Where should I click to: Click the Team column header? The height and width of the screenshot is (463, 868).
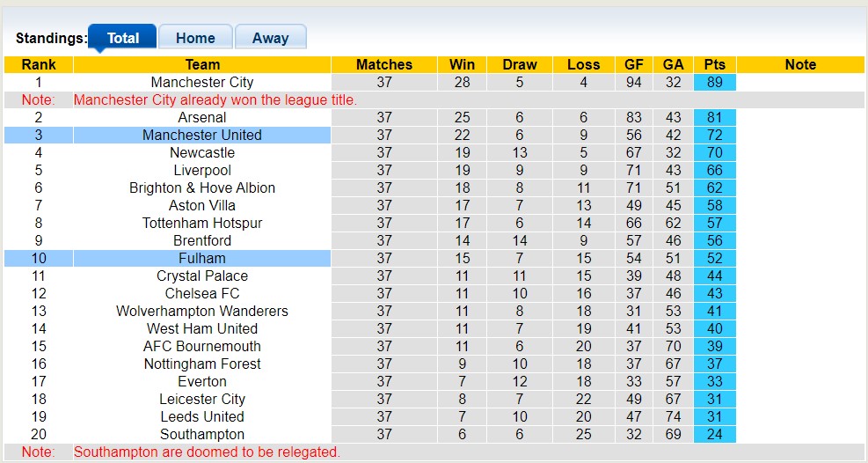point(202,64)
